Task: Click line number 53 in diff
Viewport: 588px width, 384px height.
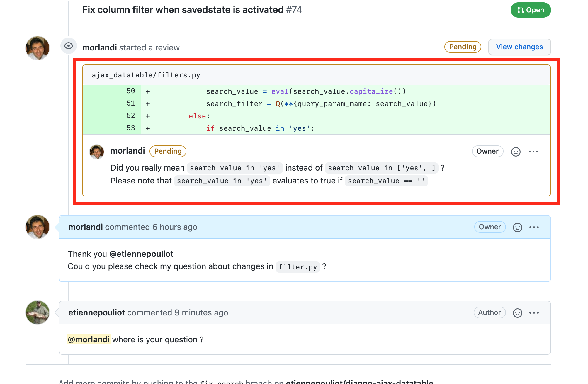Action: click(x=130, y=128)
